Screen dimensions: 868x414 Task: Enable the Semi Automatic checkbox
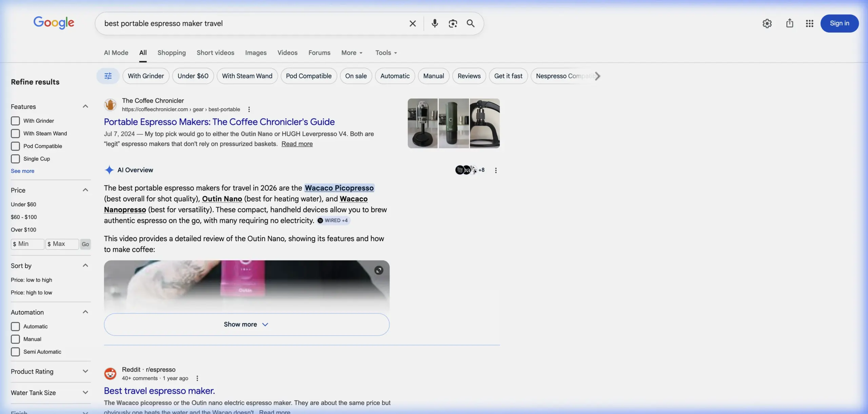[x=15, y=352]
